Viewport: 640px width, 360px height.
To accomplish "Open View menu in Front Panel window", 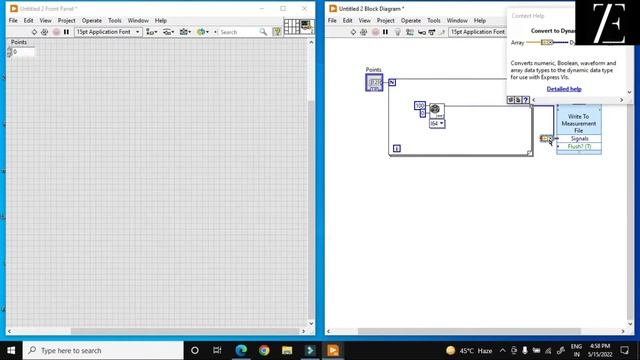I will pos(45,20).
